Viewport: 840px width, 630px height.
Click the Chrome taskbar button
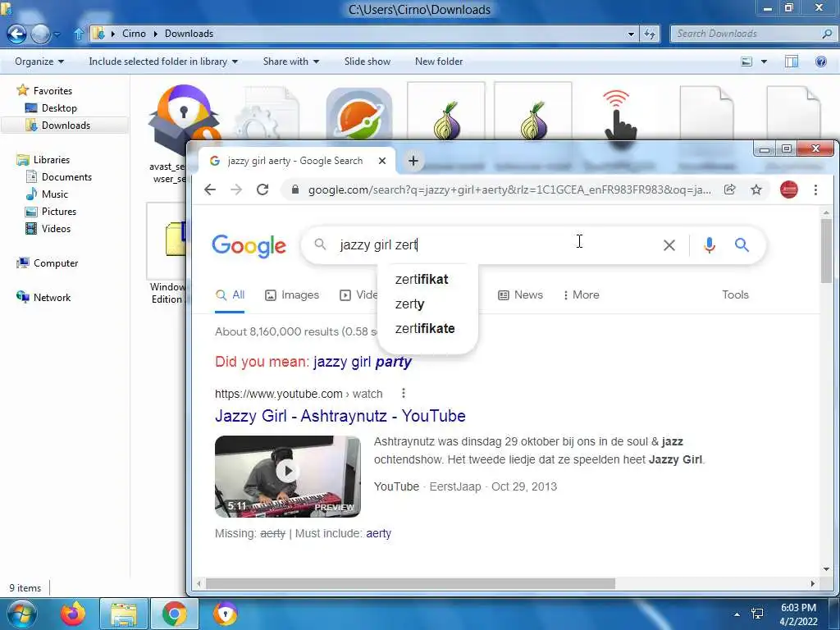[x=175, y=614]
